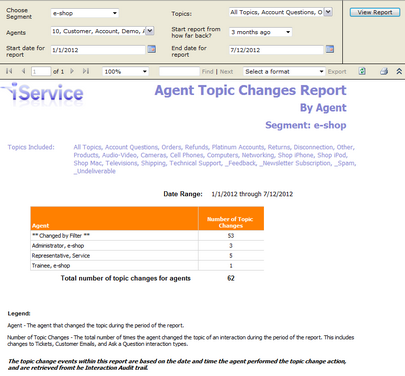Go to first page of report
The width and height of the screenshot is (405, 376).
pyautogui.click(x=9, y=71)
